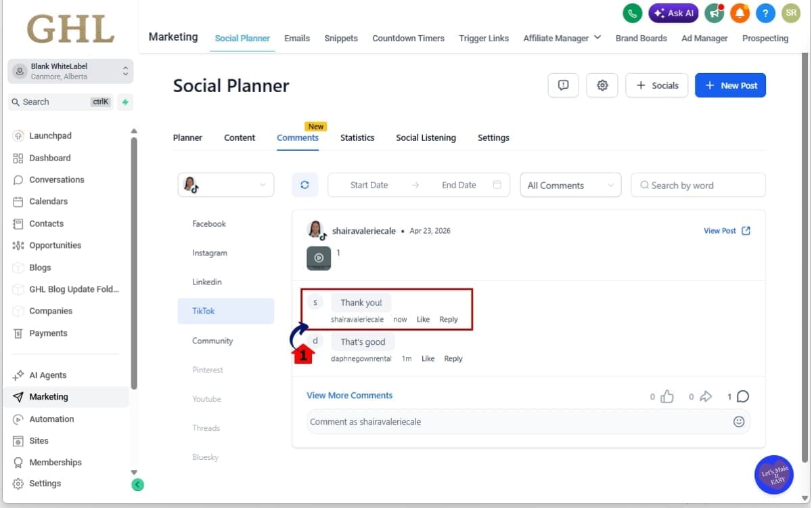Reply to daphnegownrental's comment

pos(453,359)
